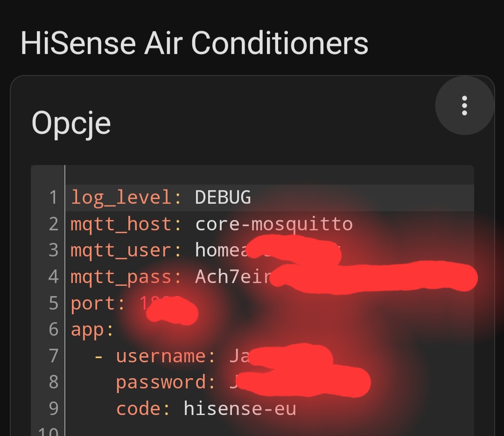Viewport: 504px width, 436px height.
Task: Click the HiSense Air Conditioners title
Action: [194, 43]
